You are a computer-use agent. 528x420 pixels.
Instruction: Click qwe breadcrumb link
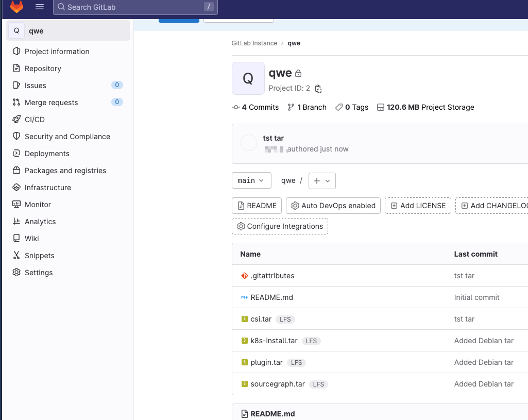(294, 43)
